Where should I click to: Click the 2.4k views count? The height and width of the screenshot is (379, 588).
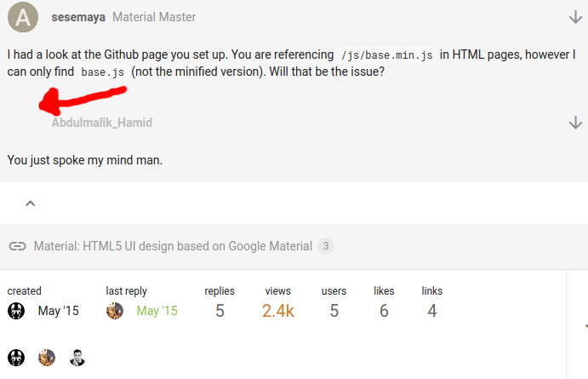coord(278,311)
